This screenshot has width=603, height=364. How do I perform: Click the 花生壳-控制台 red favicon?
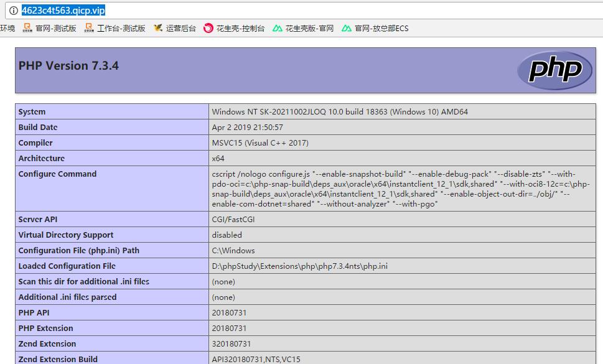(x=208, y=28)
